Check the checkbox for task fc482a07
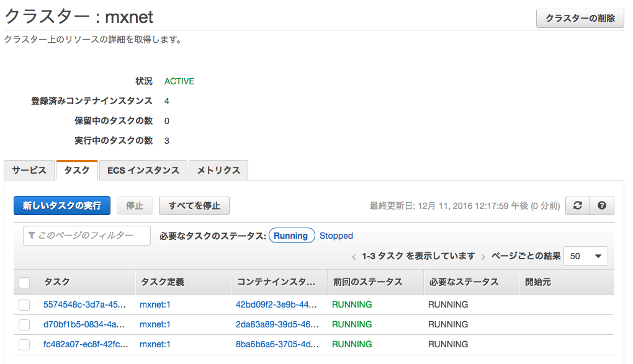Image resolution: width=633 pixels, height=364 pixels. click(x=25, y=344)
